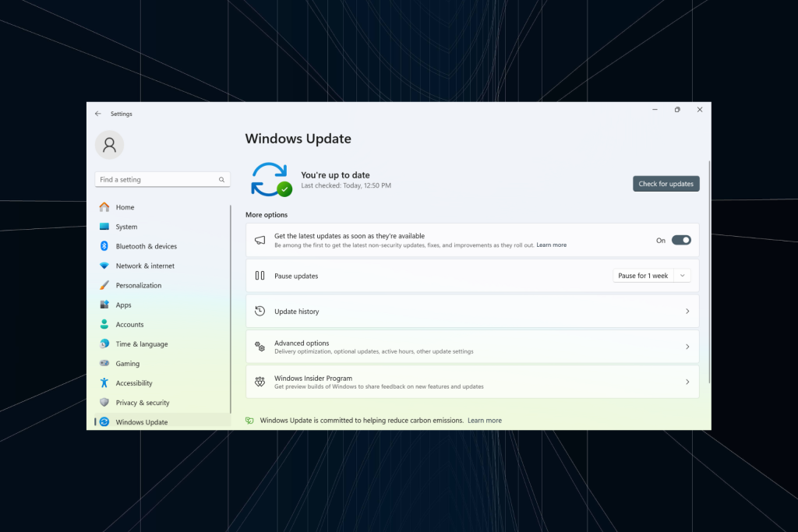Open Bluetooth & devices icon in sidebar
Screen dimensions: 798x532
104,246
